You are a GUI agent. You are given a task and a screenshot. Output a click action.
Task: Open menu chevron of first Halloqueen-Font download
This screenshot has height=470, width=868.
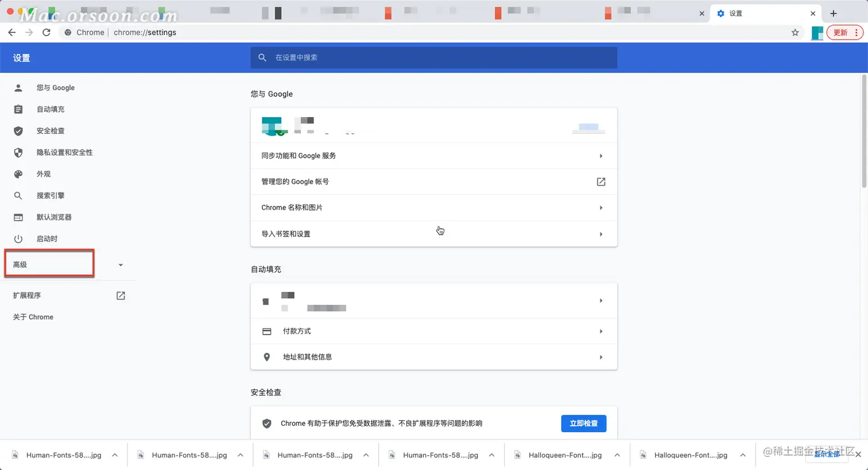[x=617, y=455]
